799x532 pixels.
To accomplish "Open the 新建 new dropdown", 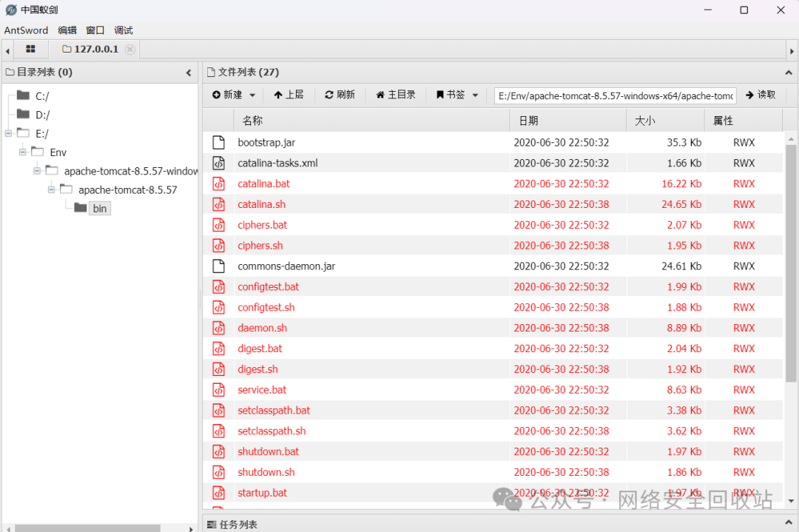I will point(234,95).
